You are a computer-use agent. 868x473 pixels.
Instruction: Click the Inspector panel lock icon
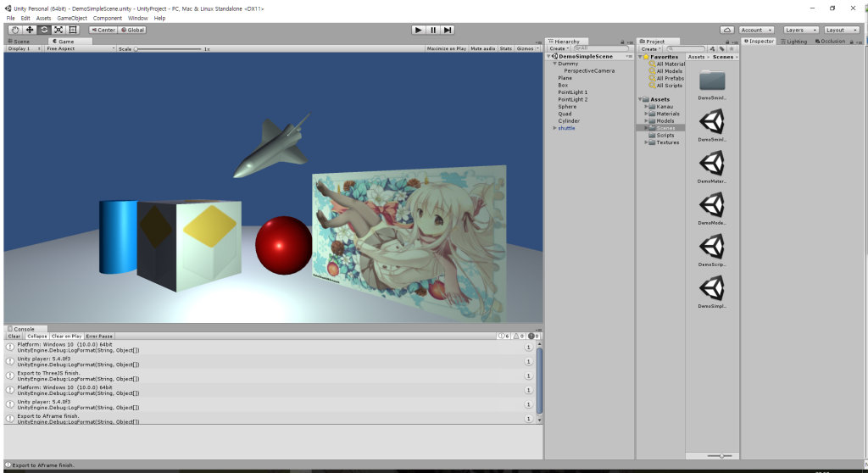pos(851,42)
